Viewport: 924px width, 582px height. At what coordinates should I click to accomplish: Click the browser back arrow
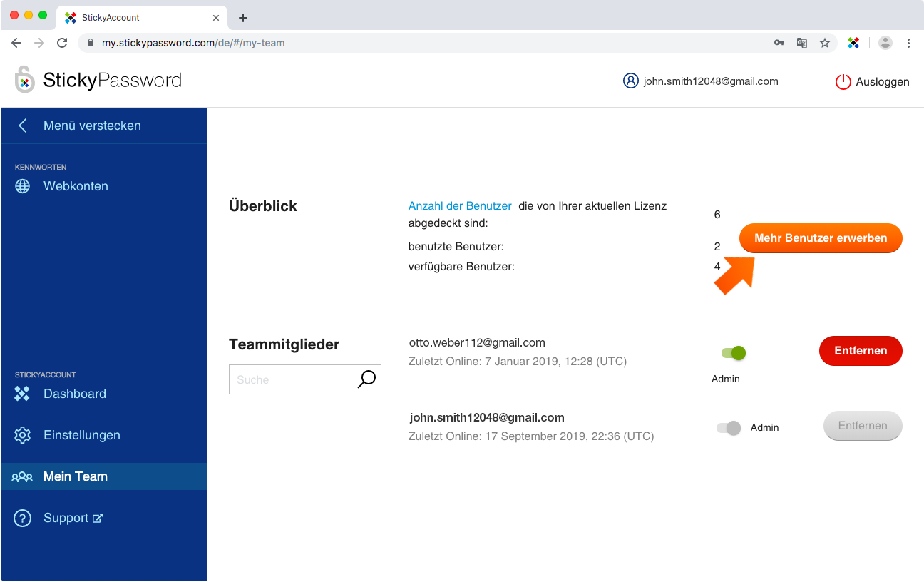coord(16,43)
